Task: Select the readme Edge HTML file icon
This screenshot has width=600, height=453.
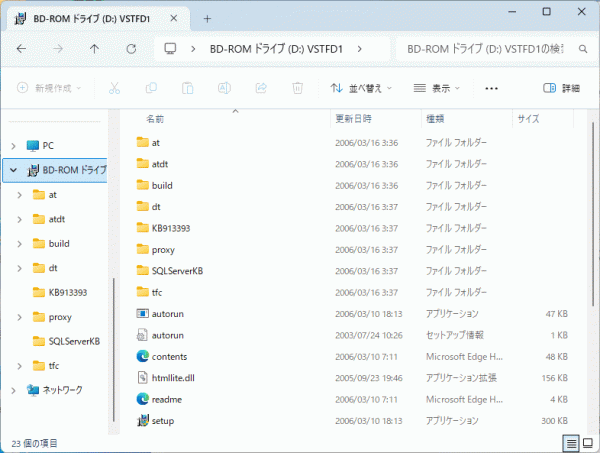Action: [142, 399]
